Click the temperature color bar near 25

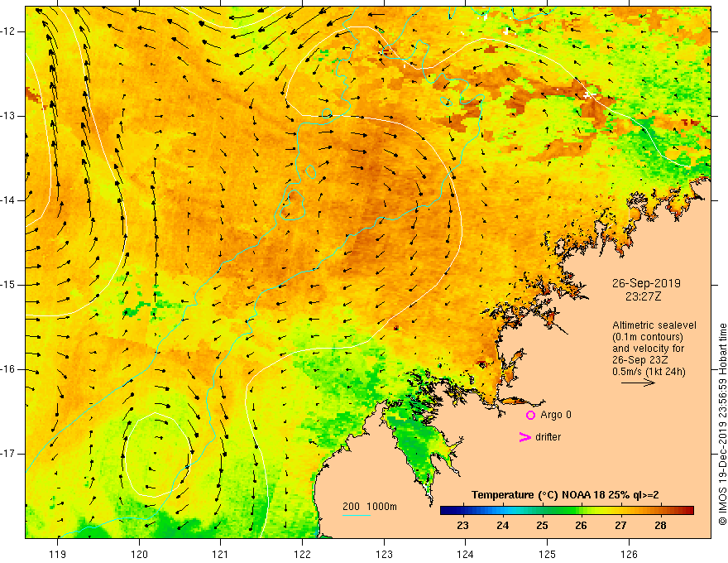542,511
